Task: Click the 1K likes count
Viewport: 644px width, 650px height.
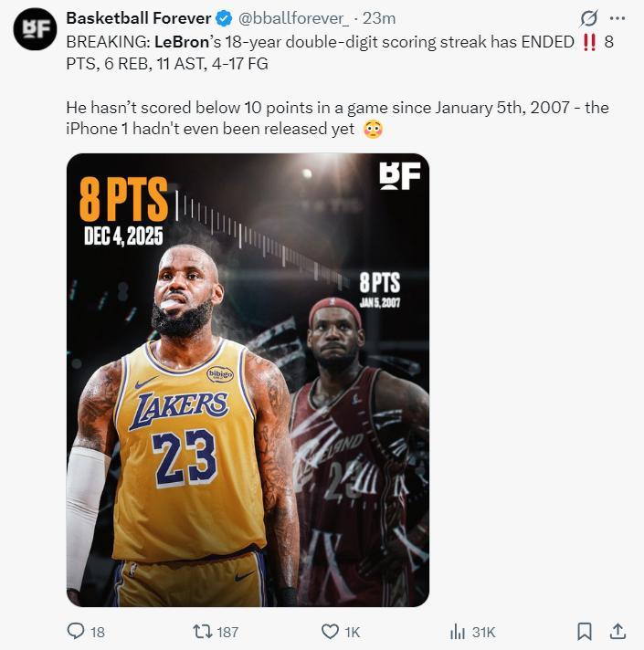Action: point(353,631)
